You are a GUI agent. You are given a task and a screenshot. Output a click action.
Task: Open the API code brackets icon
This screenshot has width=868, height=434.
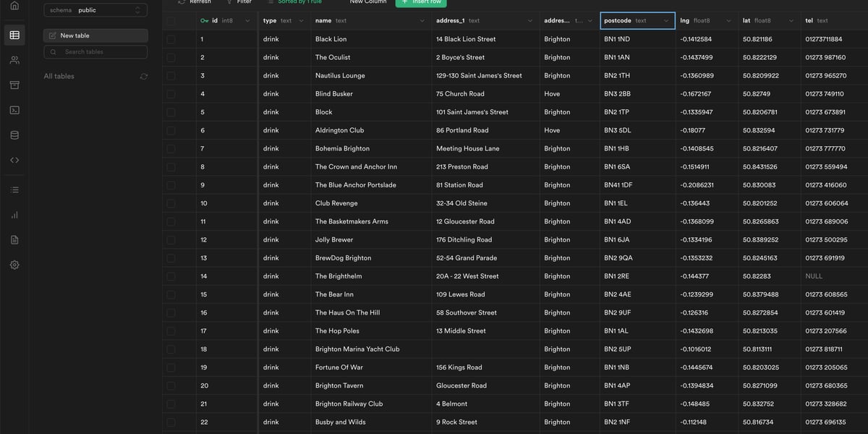pyautogui.click(x=14, y=160)
